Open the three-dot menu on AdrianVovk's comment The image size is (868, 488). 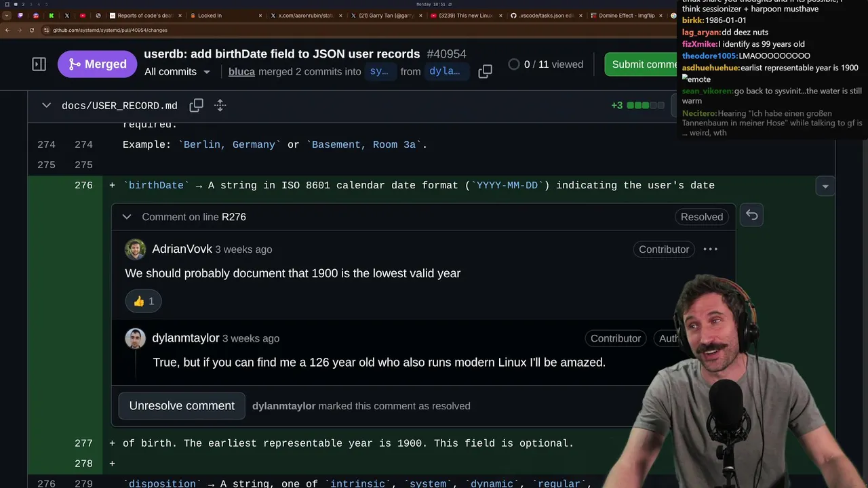pos(710,249)
